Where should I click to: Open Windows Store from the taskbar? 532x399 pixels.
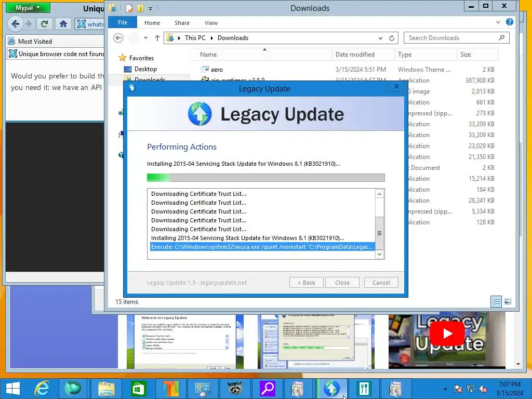pyautogui.click(x=138, y=389)
